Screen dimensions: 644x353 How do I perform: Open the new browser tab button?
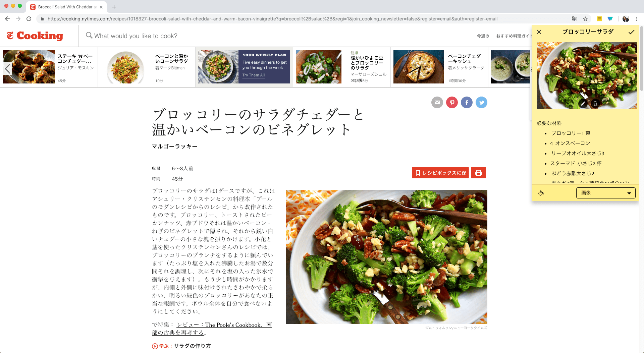(x=114, y=7)
